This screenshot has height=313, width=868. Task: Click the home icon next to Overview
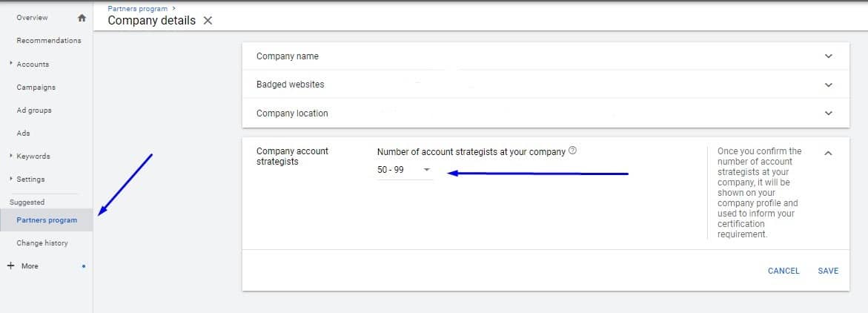point(82,18)
